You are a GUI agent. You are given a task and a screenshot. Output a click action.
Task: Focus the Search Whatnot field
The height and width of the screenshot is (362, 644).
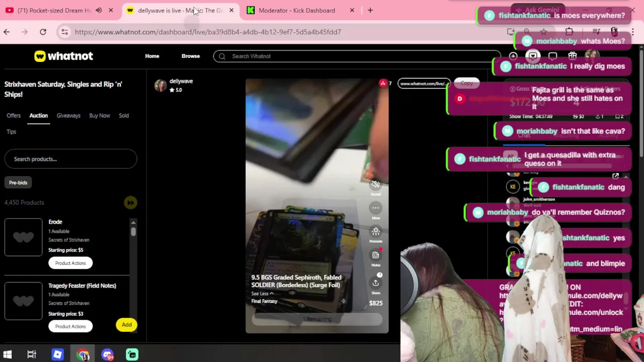[x=357, y=56]
